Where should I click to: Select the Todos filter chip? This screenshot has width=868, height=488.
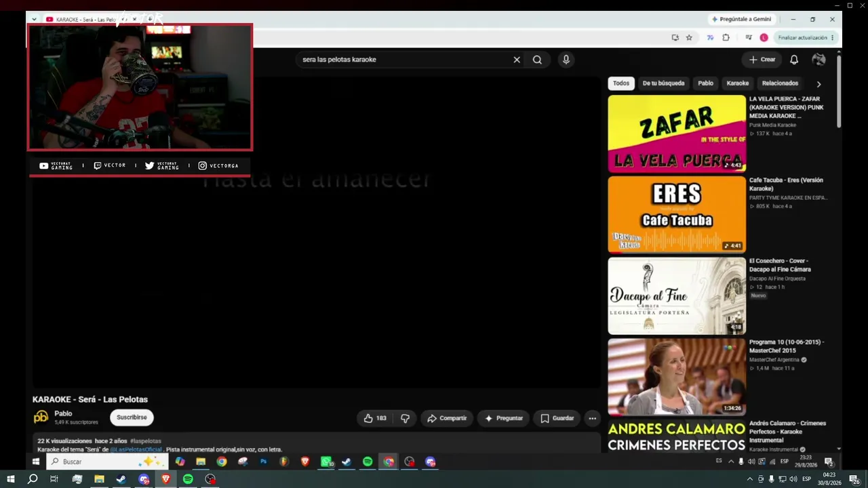pos(621,83)
